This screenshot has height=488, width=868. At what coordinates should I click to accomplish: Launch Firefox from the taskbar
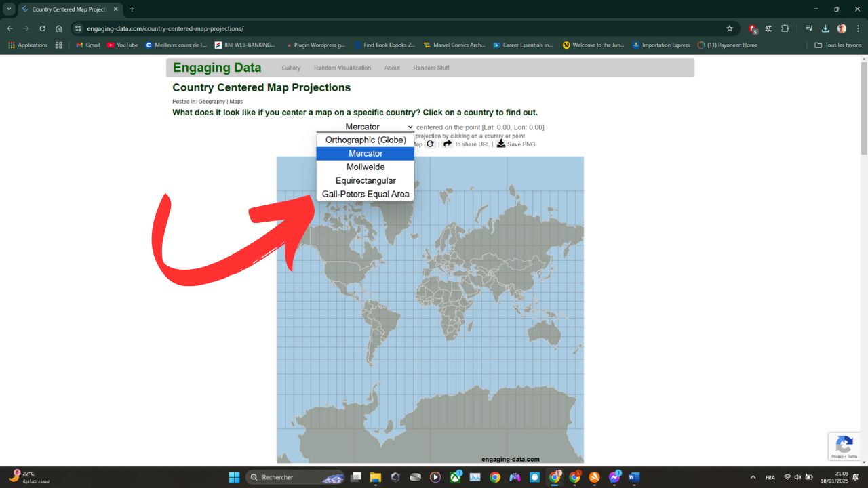click(594, 477)
